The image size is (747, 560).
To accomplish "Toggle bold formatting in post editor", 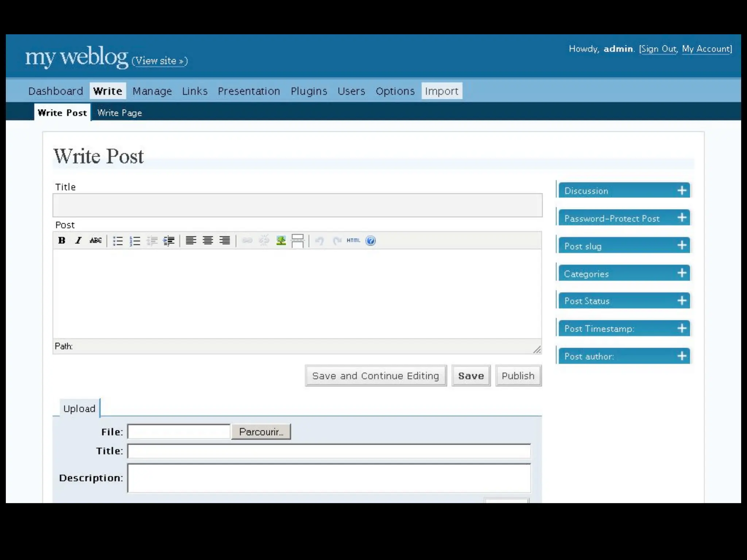I will click(x=62, y=240).
